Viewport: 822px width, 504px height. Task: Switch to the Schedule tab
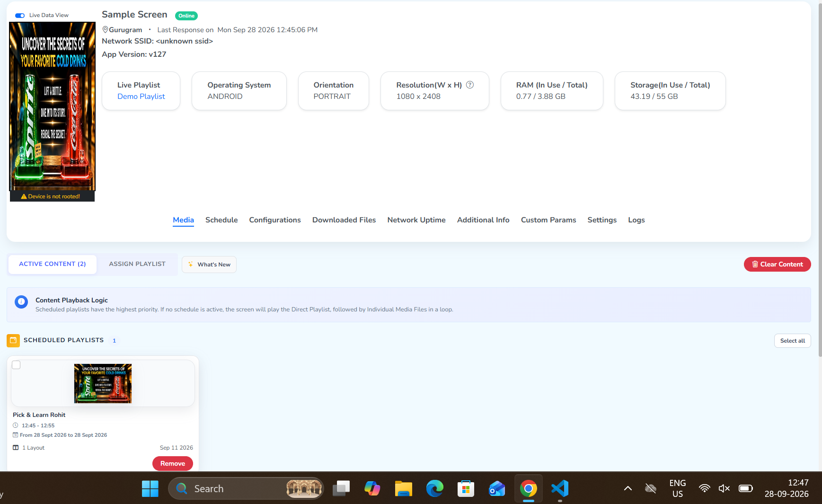tap(221, 220)
